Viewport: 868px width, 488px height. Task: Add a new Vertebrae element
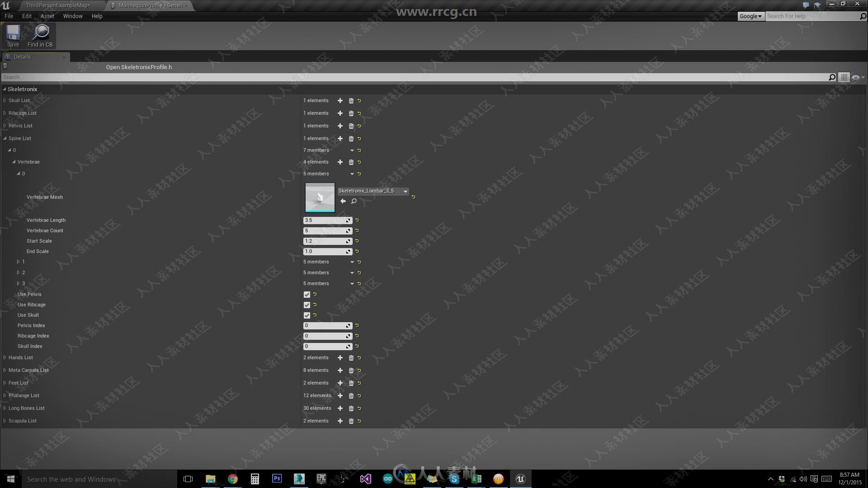[x=340, y=162]
